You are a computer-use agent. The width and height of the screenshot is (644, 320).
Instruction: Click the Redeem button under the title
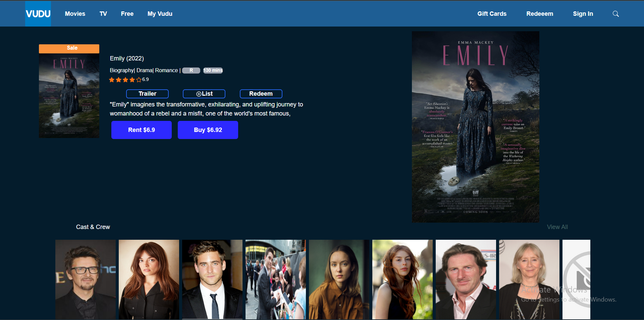coord(261,94)
